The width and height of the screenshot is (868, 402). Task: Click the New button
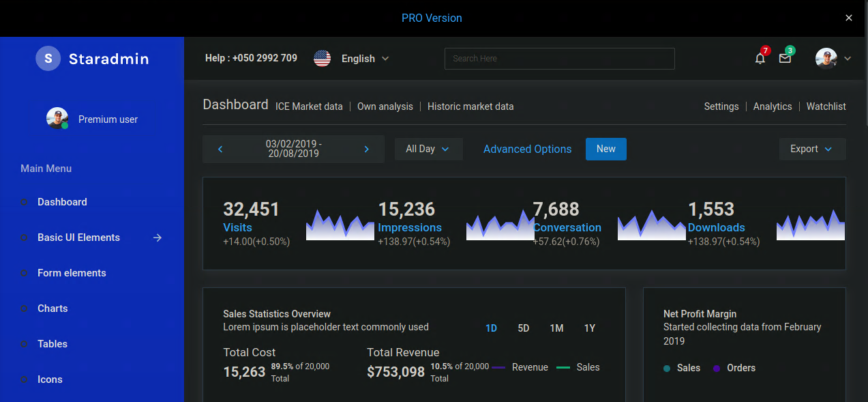click(x=605, y=149)
